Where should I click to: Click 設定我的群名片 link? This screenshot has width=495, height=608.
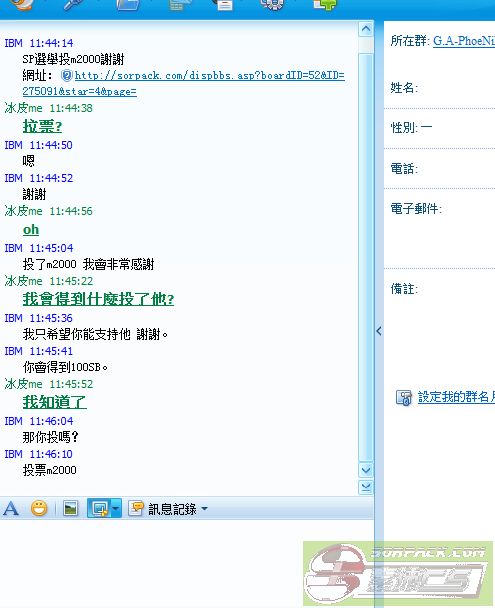(x=456, y=397)
